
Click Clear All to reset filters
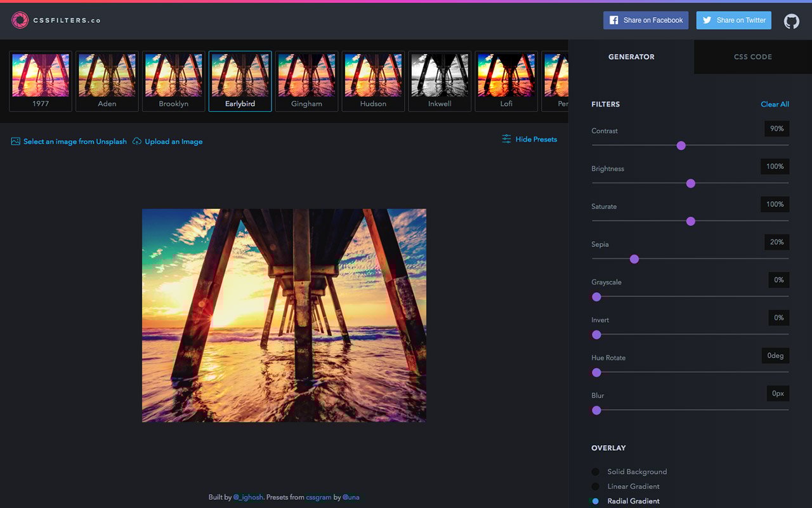pos(775,104)
